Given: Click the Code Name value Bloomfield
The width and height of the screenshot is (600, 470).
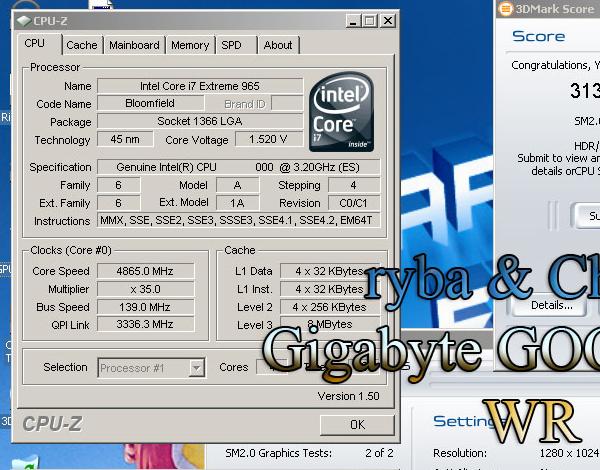Looking at the screenshot, I should (x=150, y=103).
